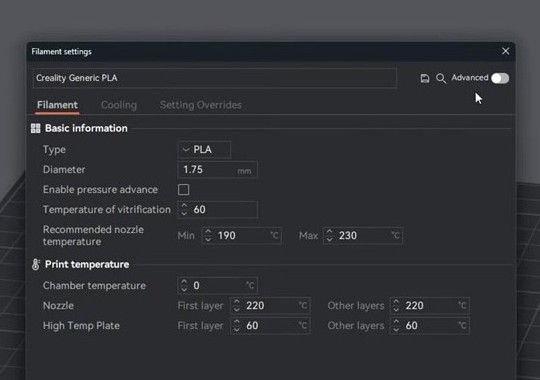This screenshot has width=540, height=380.
Task: Click the vitrification temperature value 60
Action: tap(199, 209)
